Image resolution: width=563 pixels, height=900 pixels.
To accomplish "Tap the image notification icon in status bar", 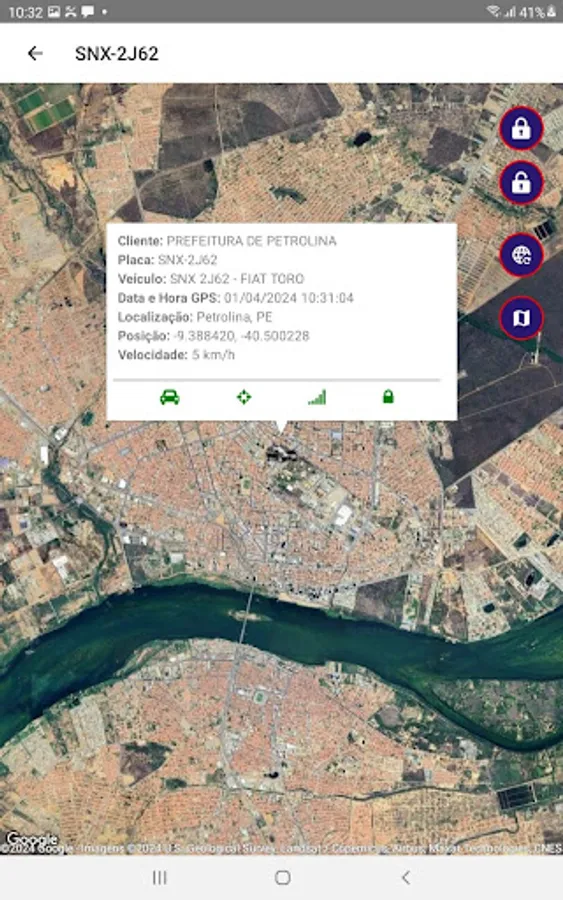I will click(54, 11).
